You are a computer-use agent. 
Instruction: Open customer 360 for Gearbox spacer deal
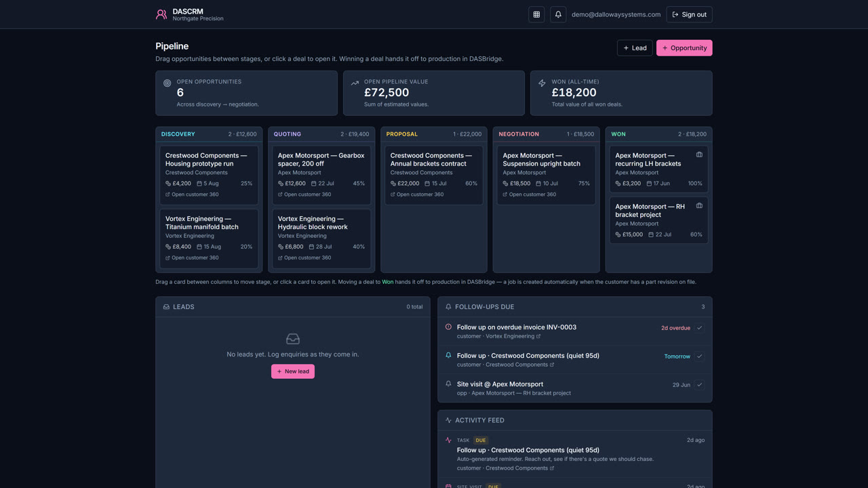[304, 195]
